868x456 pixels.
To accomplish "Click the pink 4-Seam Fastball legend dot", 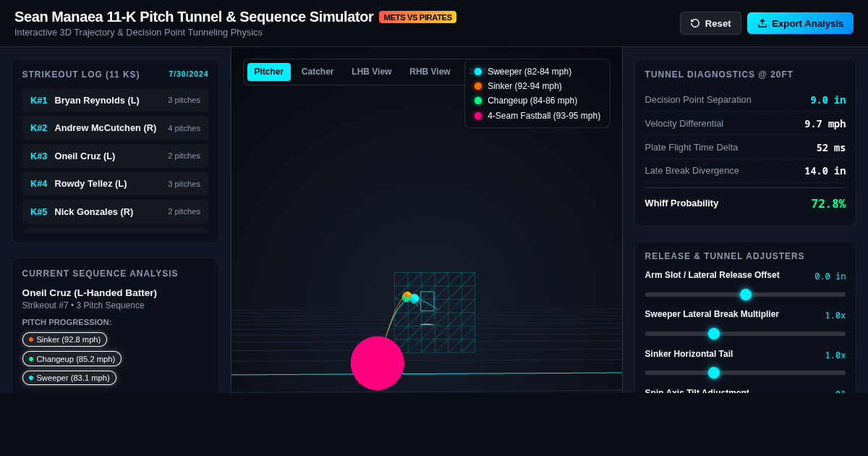I will click(478, 116).
